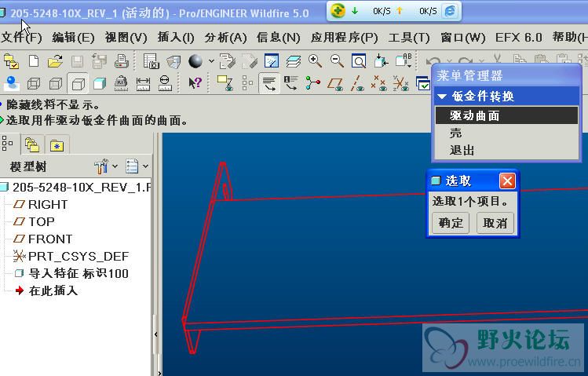Click the mass properties weight icon
Image resolution: width=588 pixels, height=376 pixels.
121,83
